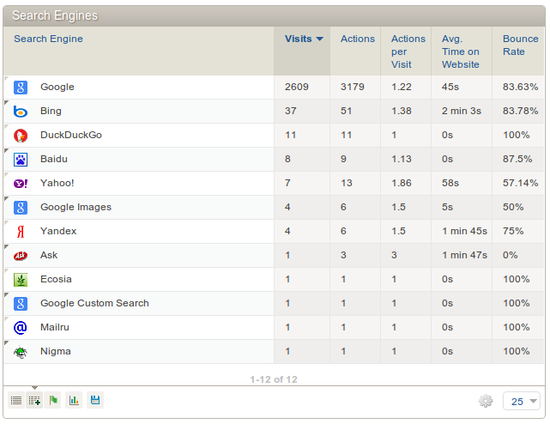This screenshot has height=424, width=550.
Task: Open goals table view flag icon
Action: tap(53, 400)
